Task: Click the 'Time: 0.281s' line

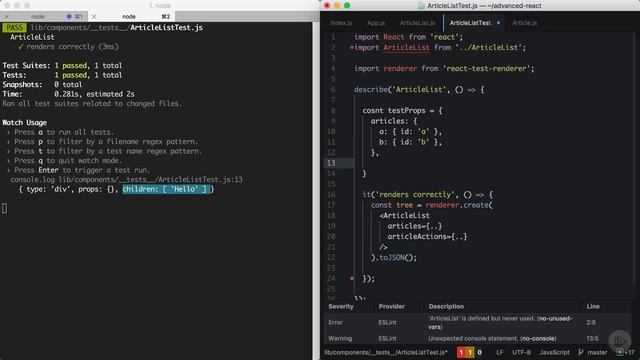Action: (68, 94)
